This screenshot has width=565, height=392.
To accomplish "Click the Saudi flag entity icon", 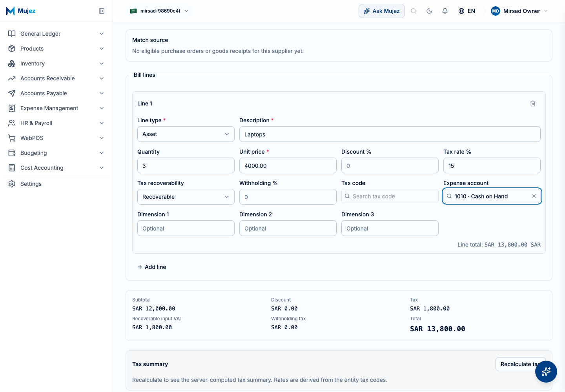I will (x=133, y=11).
